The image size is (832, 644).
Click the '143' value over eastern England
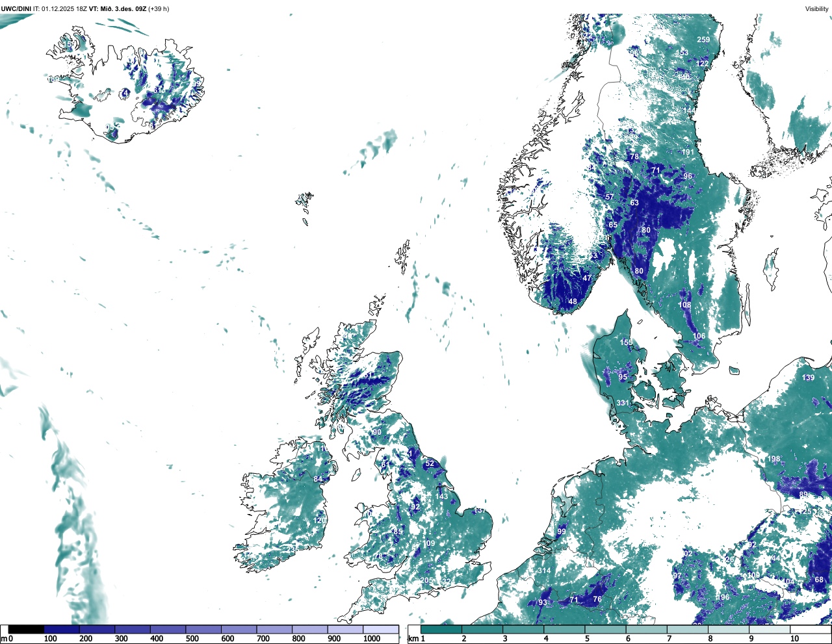pos(442,496)
